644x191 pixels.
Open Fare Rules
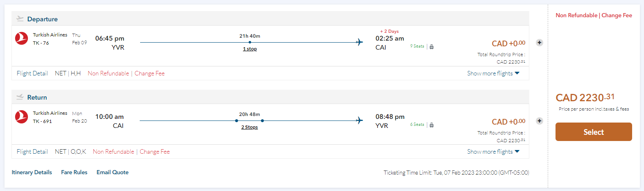(x=74, y=172)
